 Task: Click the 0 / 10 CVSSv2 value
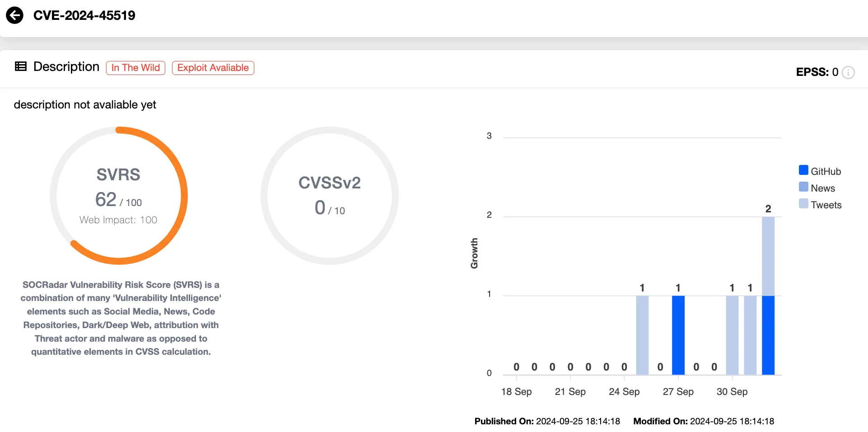330,208
